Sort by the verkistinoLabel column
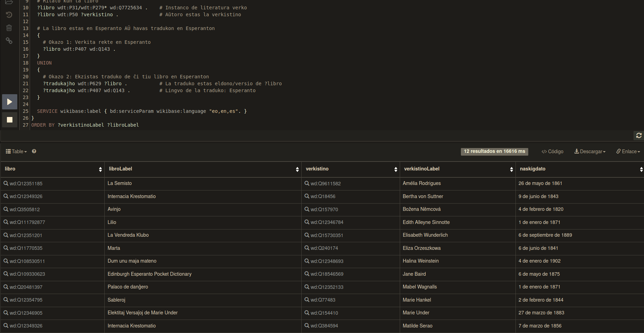 click(x=457, y=169)
